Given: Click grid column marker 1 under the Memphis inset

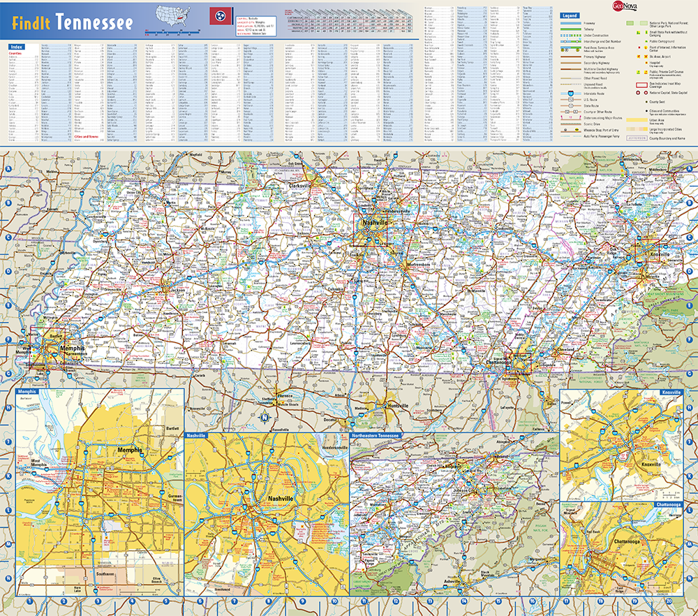Looking at the screenshot, I should coord(30,601).
